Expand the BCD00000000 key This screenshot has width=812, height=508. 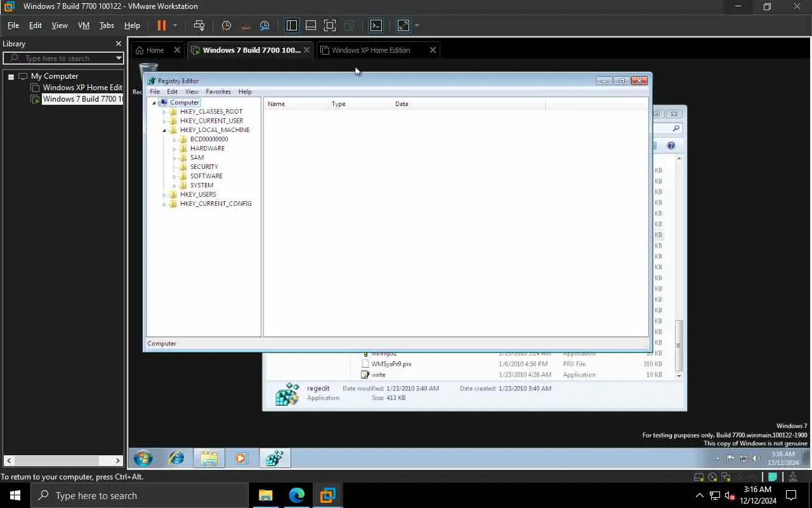point(174,140)
